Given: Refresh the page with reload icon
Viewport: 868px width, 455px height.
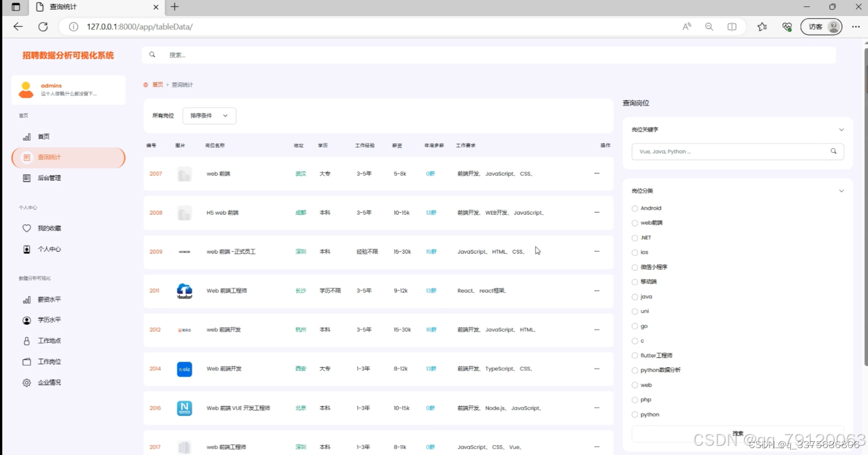Looking at the screenshot, I should tap(43, 26).
